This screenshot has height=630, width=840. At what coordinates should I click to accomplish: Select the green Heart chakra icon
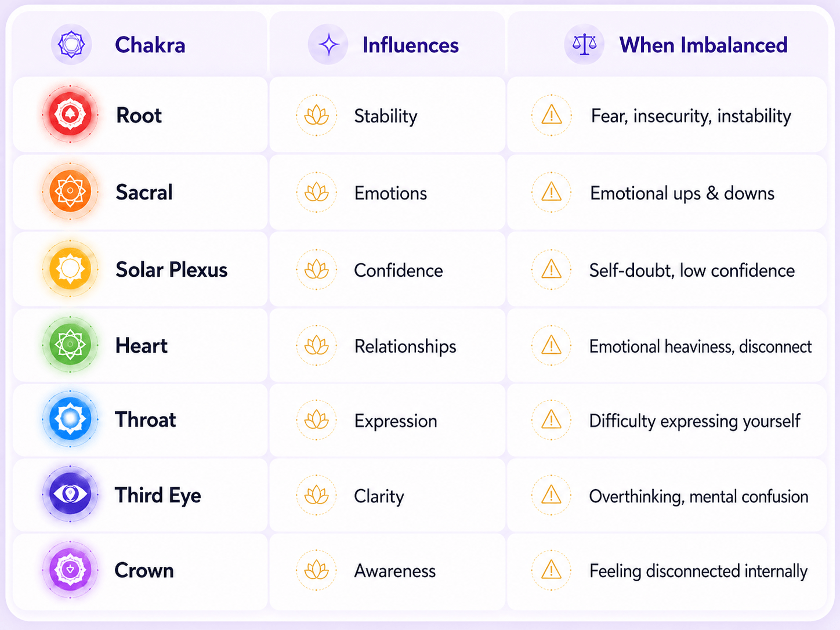click(x=70, y=345)
